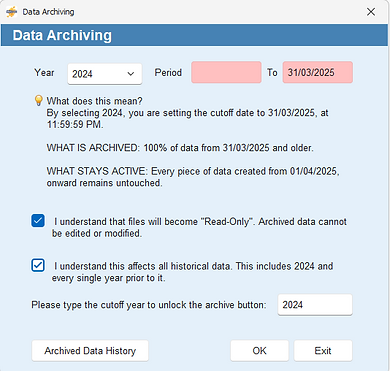Confirm archiving with the OK button
Image resolution: width=390 pixels, height=371 pixels.
pyautogui.click(x=259, y=351)
